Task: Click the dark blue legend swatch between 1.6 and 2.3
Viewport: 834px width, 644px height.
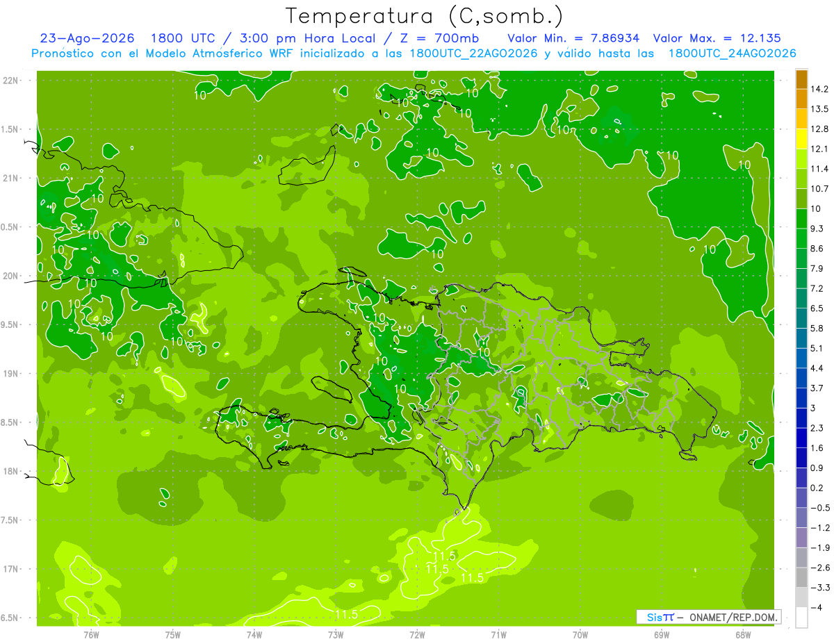Action: pos(801,438)
